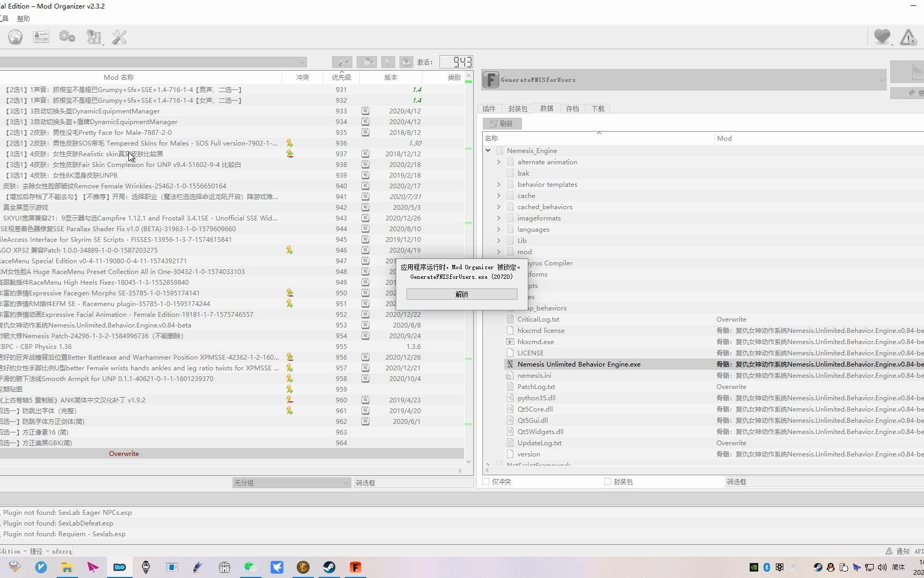Expand the behavior templates folder
Image resolution: width=924 pixels, height=578 pixels.
[x=499, y=184]
